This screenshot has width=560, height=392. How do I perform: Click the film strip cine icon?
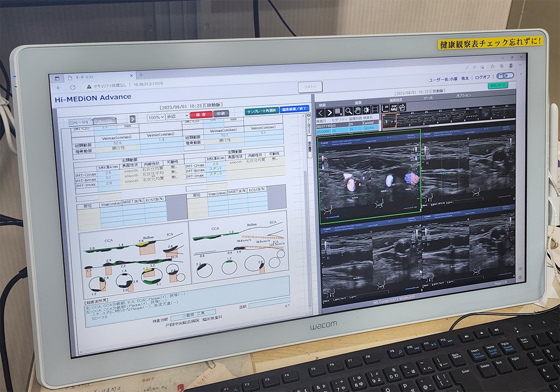tap(375, 110)
